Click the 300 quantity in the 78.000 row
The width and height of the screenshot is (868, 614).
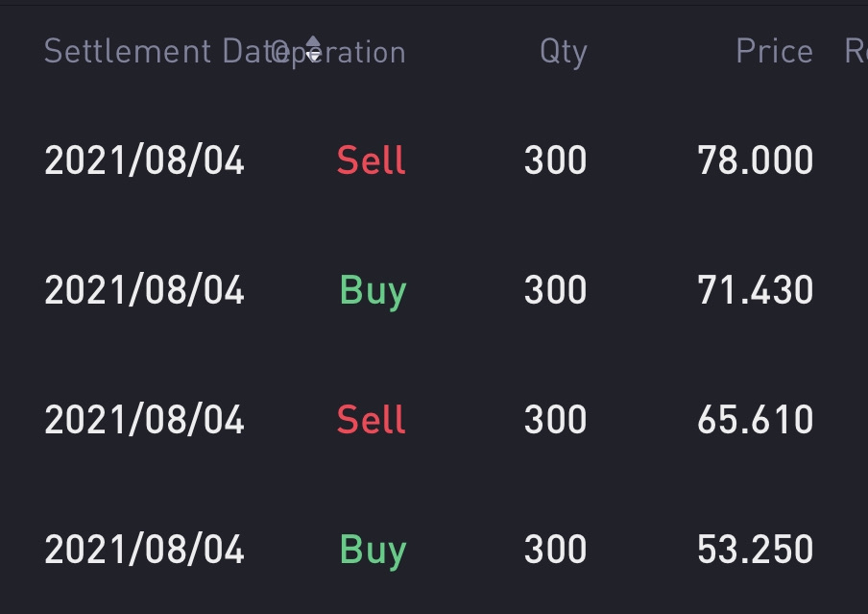pyautogui.click(x=555, y=160)
